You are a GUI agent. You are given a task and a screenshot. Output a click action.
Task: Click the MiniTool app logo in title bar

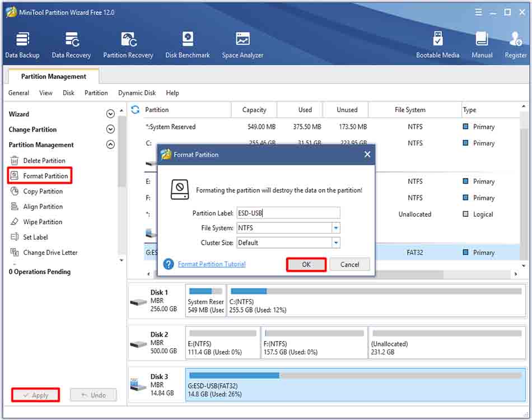click(x=11, y=12)
